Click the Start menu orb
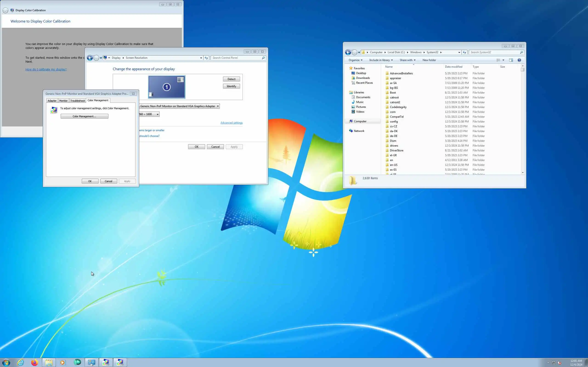The width and height of the screenshot is (588, 367). 6,362
